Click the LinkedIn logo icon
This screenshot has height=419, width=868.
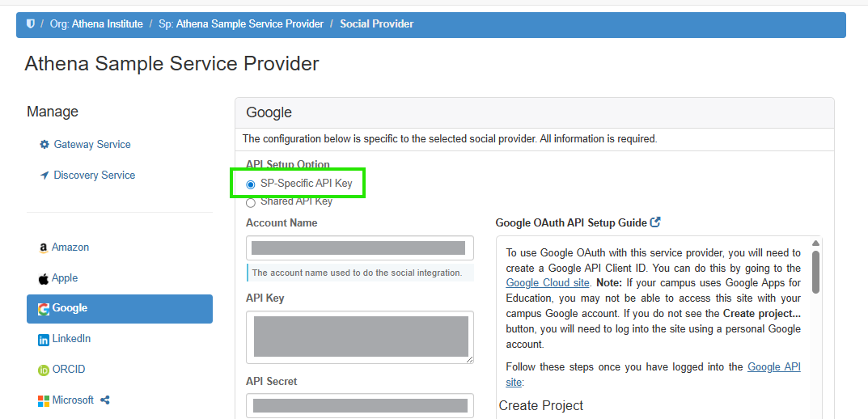coord(44,340)
